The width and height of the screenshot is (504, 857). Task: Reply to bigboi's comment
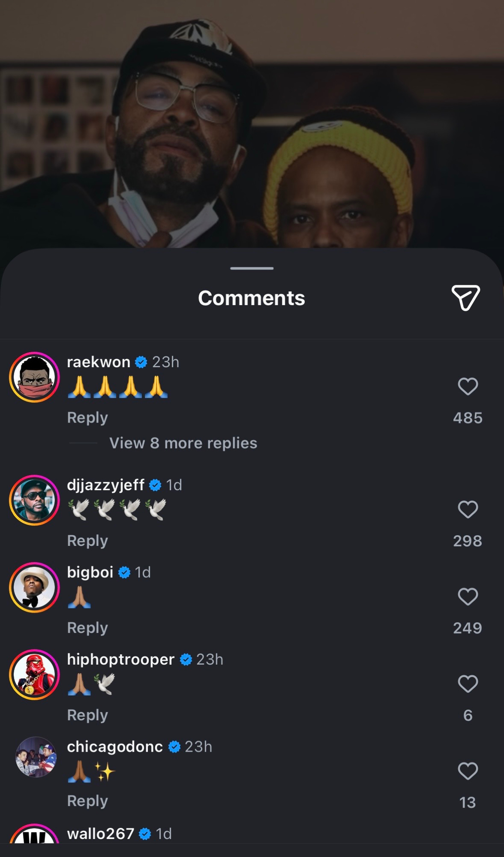87,628
